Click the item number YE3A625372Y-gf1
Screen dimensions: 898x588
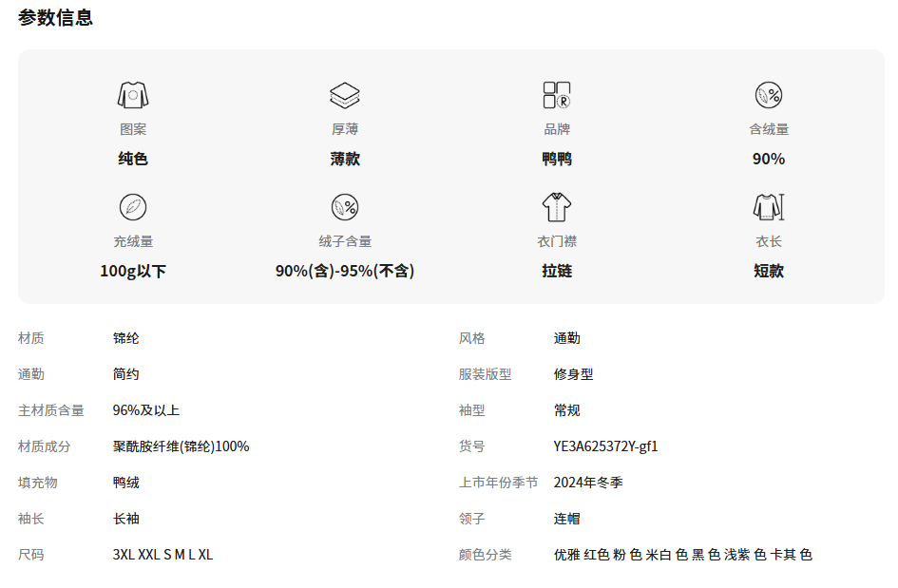(605, 446)
